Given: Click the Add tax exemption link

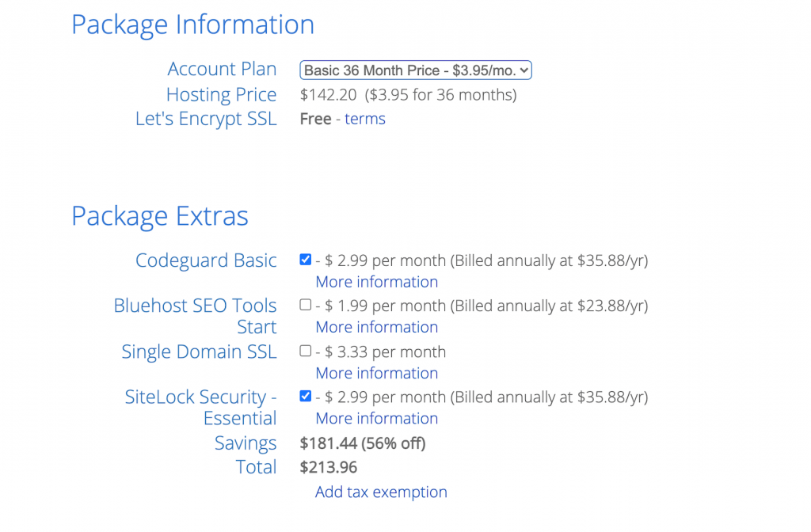Looking at the screenshot, I should (x=381, y=492).
